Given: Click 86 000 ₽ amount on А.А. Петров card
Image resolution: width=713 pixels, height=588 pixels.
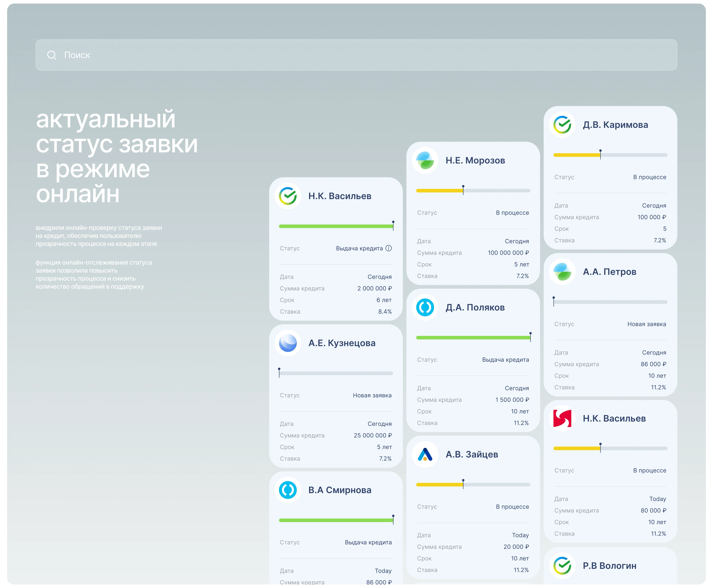Looking at the screenshot, I should click(653, 364).
